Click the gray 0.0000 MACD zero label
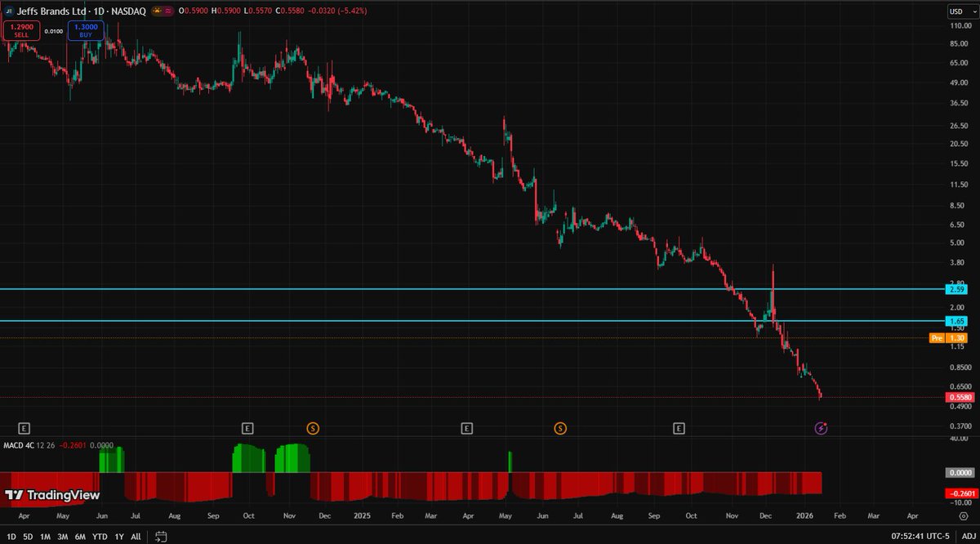The height and width of the screenshot is (544, 980). [959, 472]
